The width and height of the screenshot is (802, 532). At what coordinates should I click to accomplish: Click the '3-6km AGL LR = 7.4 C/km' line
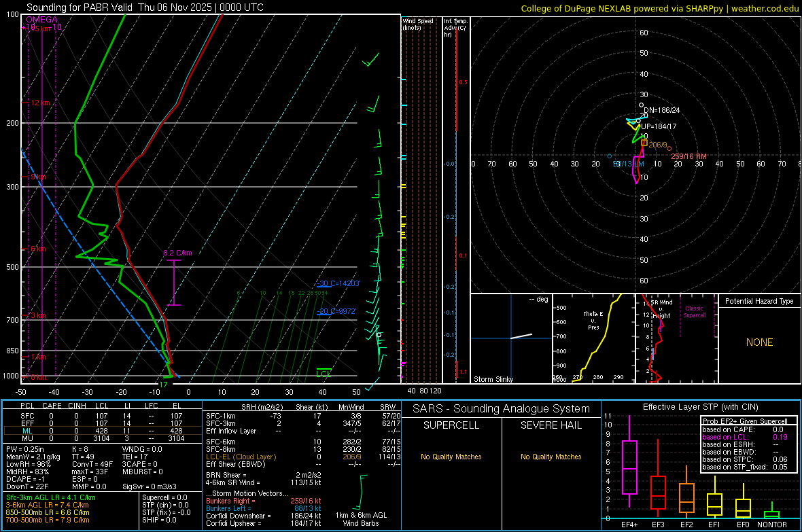pos(47,505)
